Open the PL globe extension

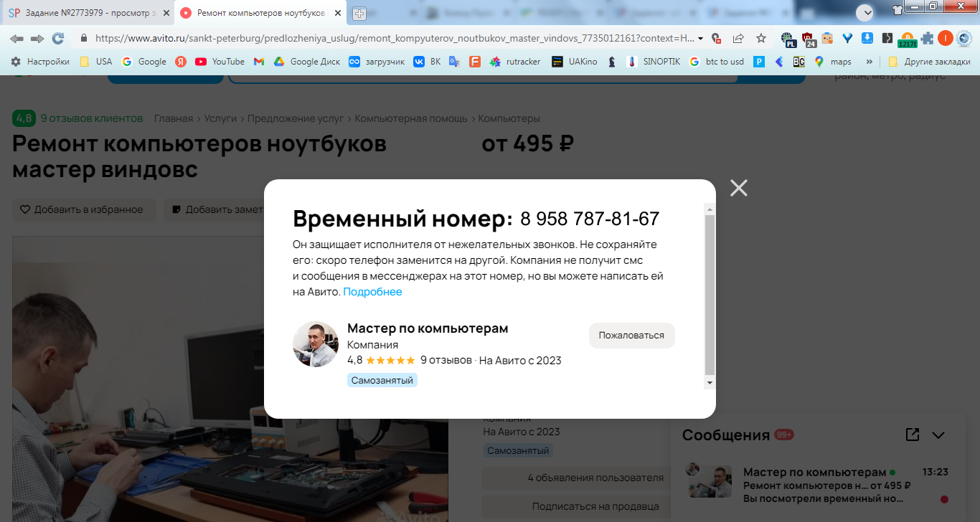788,39
